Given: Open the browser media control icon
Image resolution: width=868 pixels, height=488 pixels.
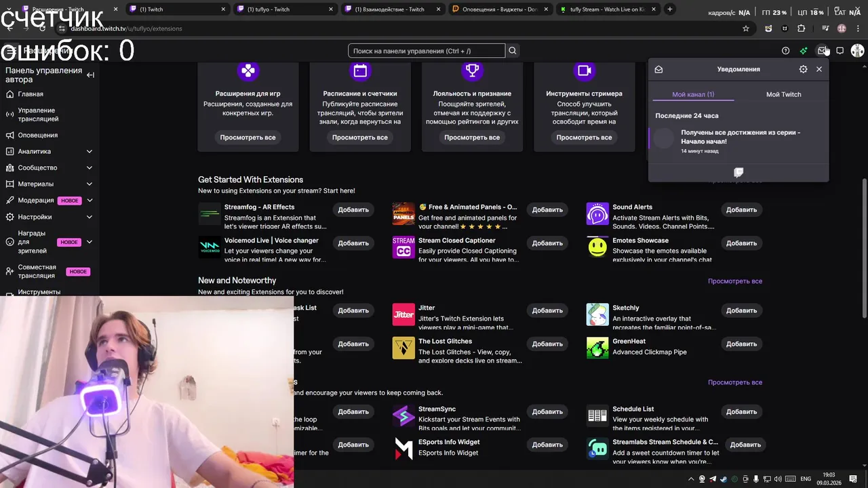Looking at the screenshot, I should pos(825,28).
